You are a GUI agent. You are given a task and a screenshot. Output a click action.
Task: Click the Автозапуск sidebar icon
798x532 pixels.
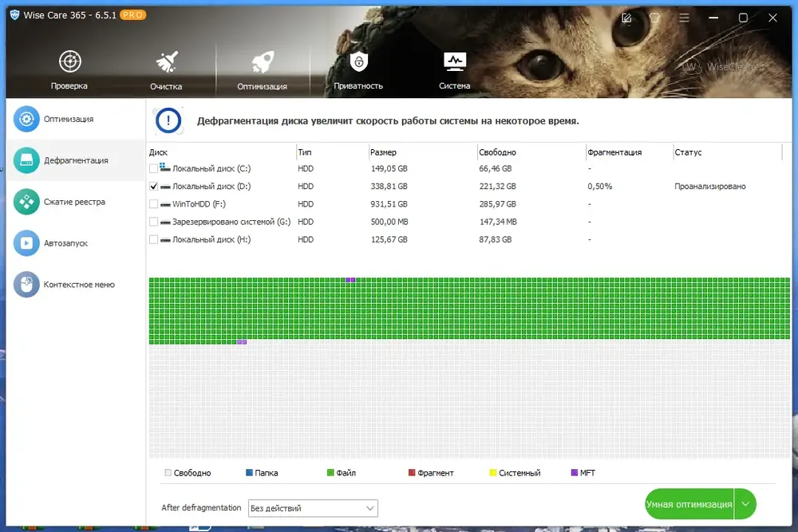click(x=26, y=243)
